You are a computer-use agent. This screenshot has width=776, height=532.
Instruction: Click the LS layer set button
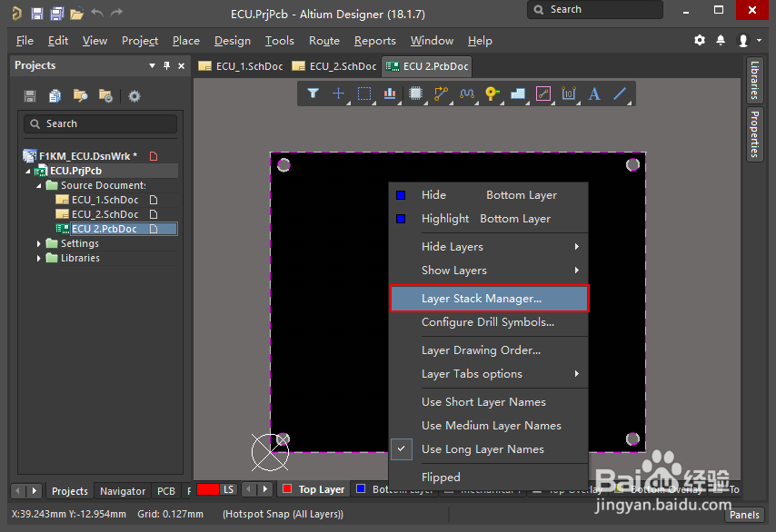[x=228, y=489]
